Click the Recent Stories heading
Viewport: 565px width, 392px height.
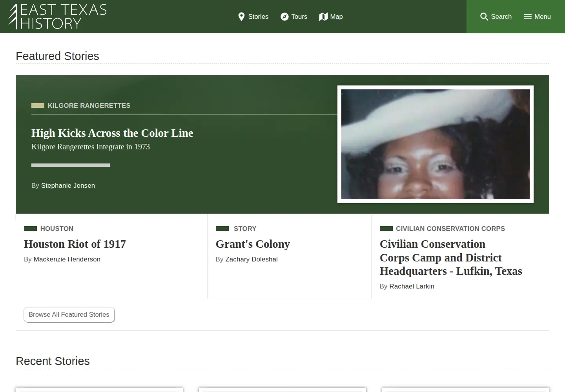[53, 361]
